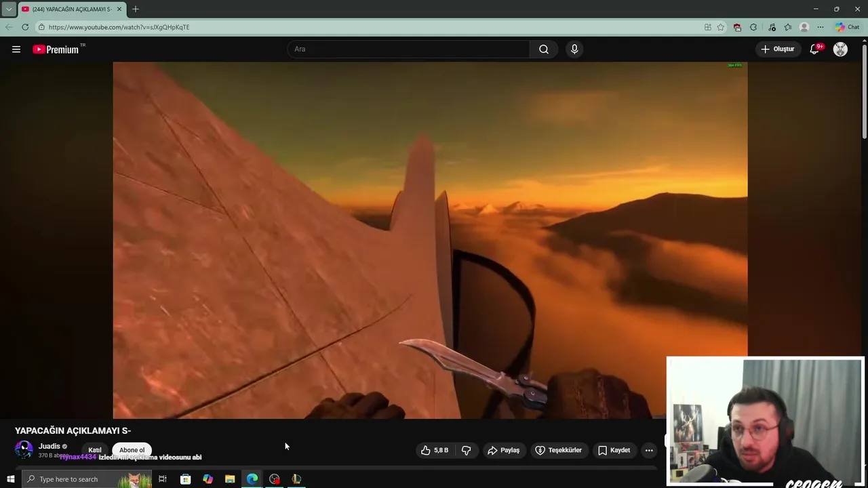Add this page to favorites star
Screen dimensions: 868x488
[721, 27]
